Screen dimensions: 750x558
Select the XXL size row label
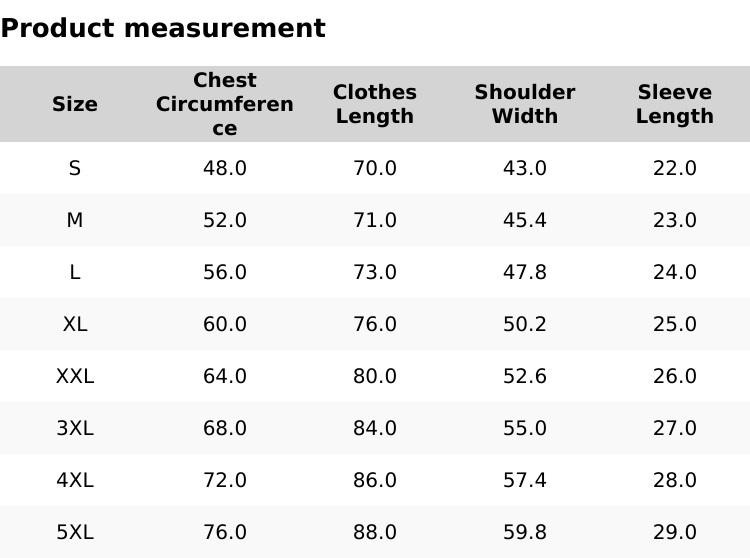click(75, 376)
